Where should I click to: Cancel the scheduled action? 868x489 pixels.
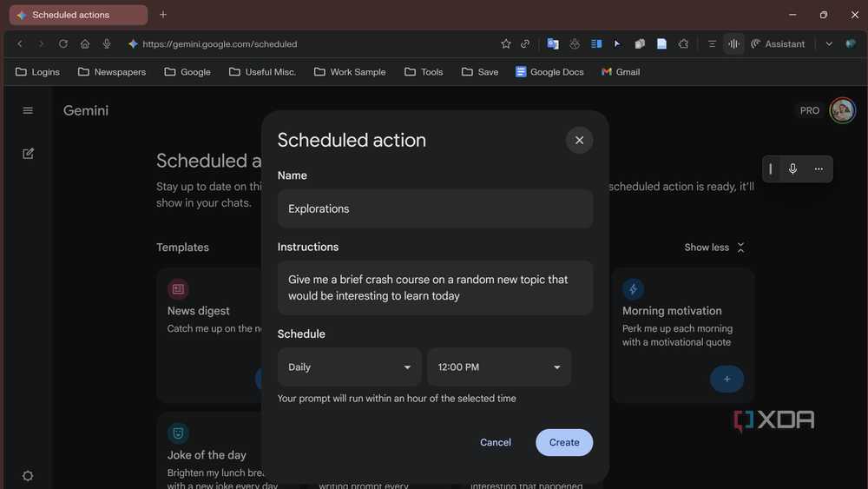coord(496,442)
